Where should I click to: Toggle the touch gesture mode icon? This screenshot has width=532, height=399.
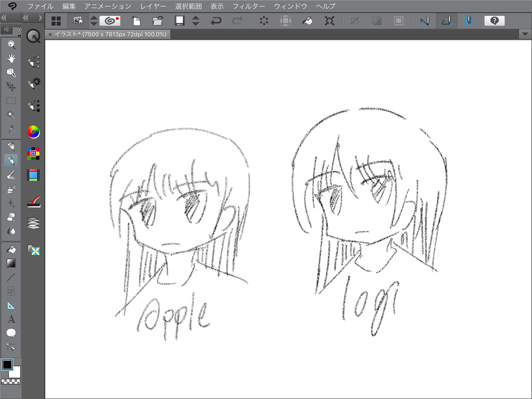pyautogui.click(x=78, y=21)
